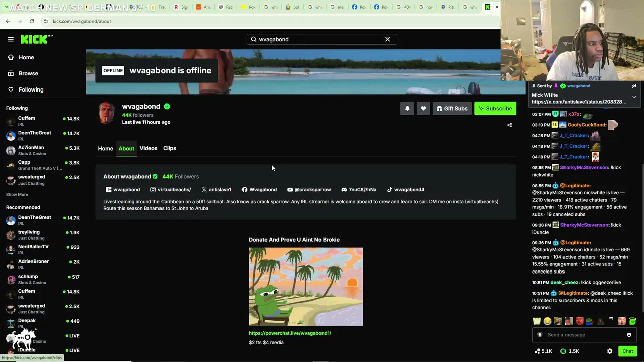The width and height of the screenshot is (644, 362).
Task: Click the Gift Subs button
Action: 452,108
